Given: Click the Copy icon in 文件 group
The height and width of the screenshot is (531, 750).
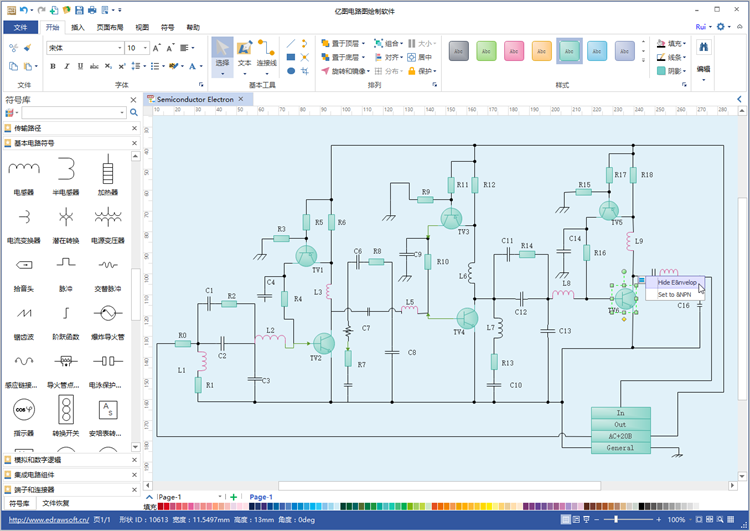Looking at the screenshot, I should pyautogui.click(x=13, y=66).
